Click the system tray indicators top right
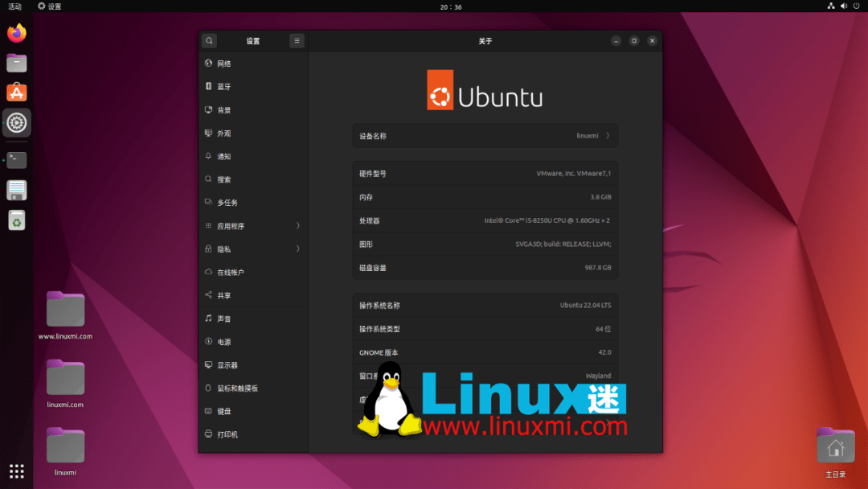 coord(842,6)
